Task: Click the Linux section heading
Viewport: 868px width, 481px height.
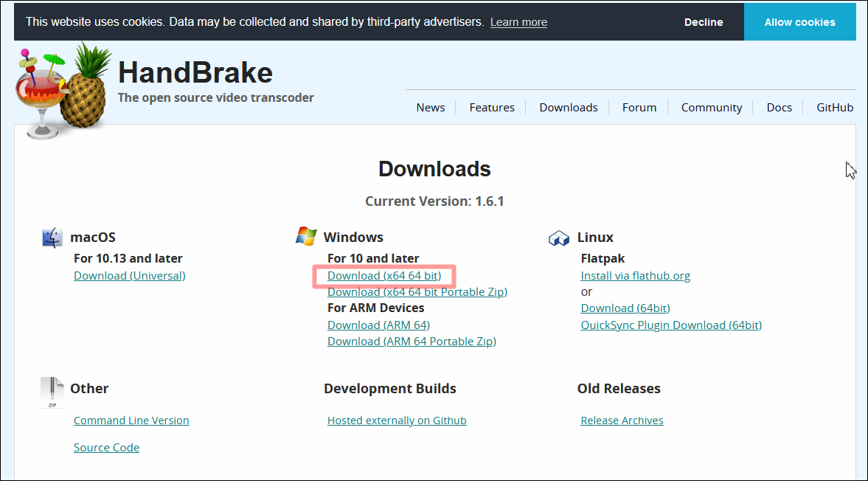Action: point(595,238)
